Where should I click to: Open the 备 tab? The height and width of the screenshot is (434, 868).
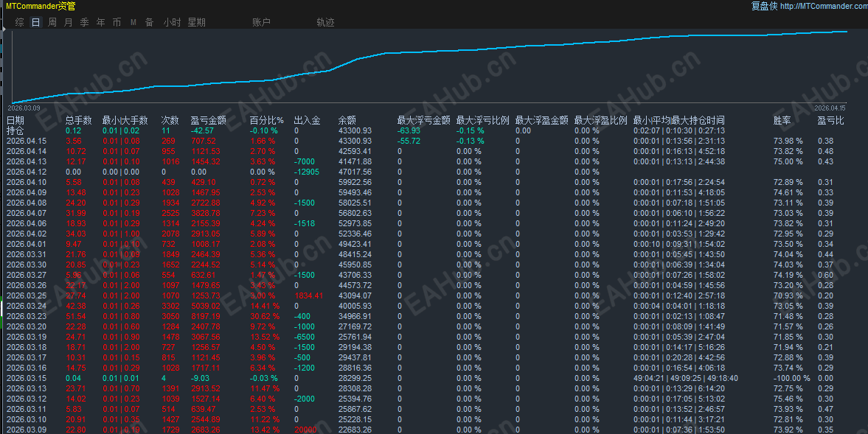150,22
